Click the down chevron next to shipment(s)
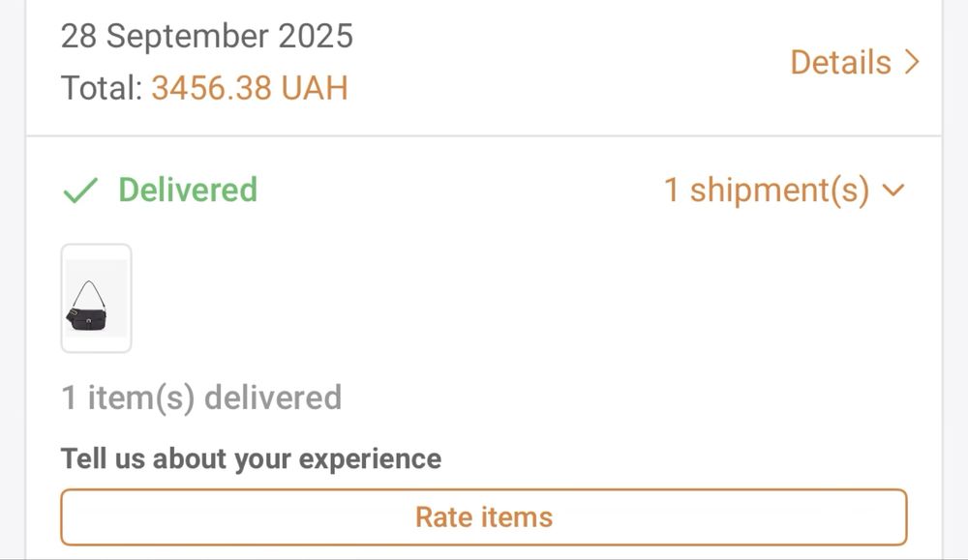968x560 pixels. click(893, 191)
